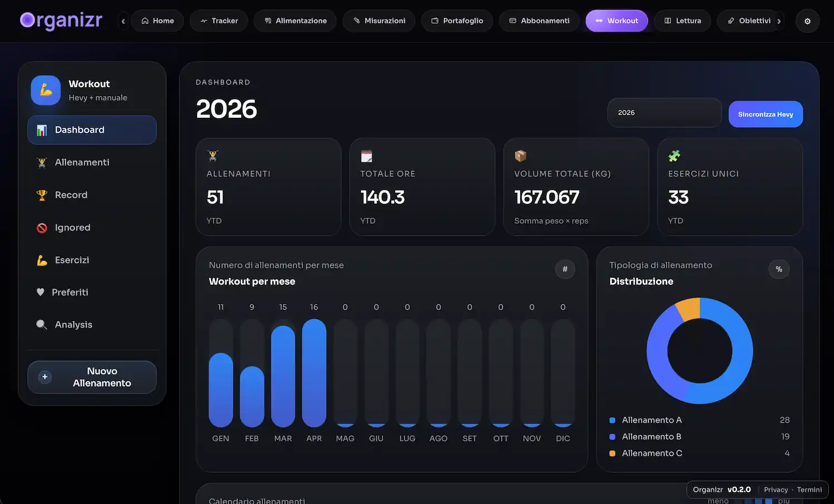Go to the Home tab

pyautogui.click(x=157, y=21)
